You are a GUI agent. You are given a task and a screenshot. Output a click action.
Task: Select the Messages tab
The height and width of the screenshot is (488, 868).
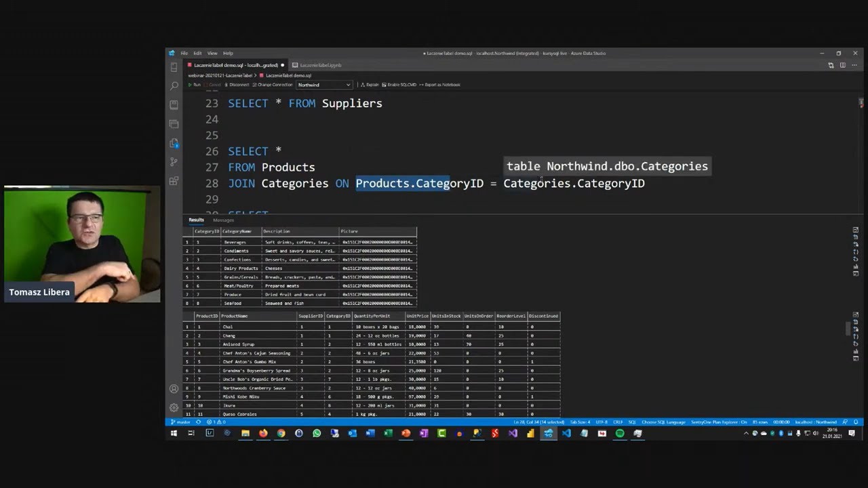223,220
